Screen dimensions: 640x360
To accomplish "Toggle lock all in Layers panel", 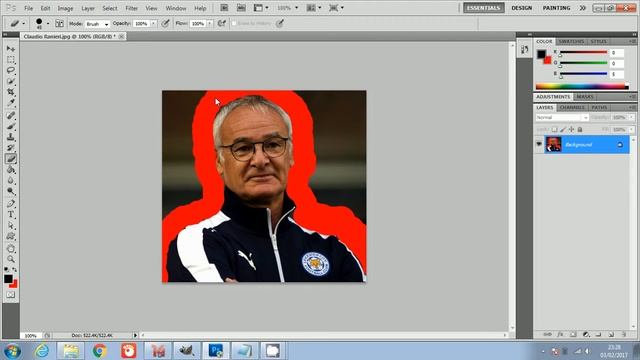I will pyautogui.click(x=580, y=129).
